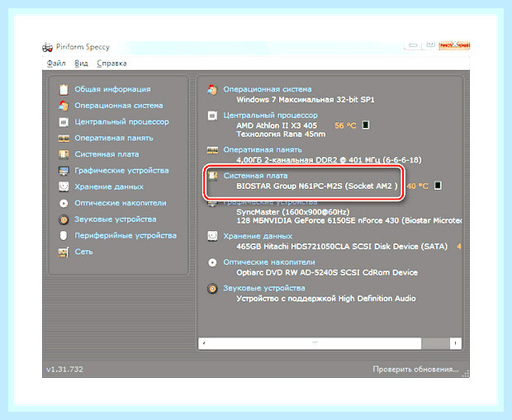Click the right arrow of the horizontal scrollbar

456,343
